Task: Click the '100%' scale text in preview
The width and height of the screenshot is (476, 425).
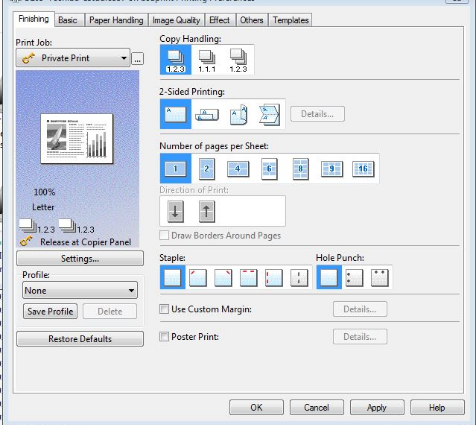Action: coord(44,192)
